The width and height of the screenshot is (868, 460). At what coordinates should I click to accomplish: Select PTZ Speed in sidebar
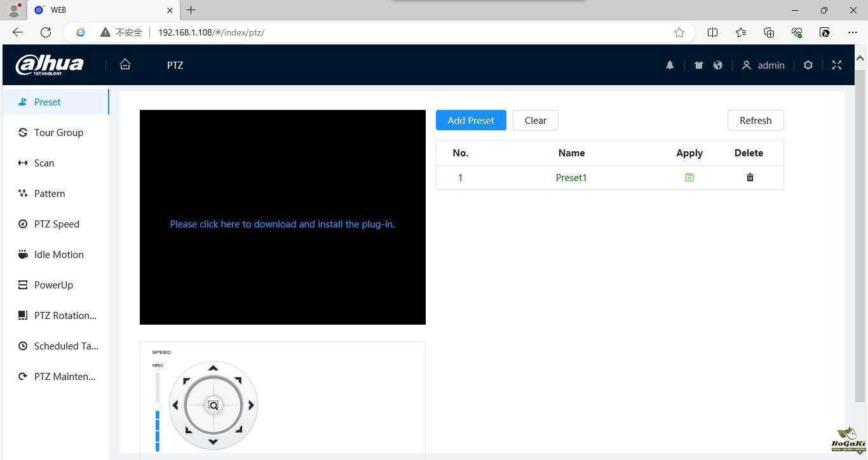[x=57, y=224]
